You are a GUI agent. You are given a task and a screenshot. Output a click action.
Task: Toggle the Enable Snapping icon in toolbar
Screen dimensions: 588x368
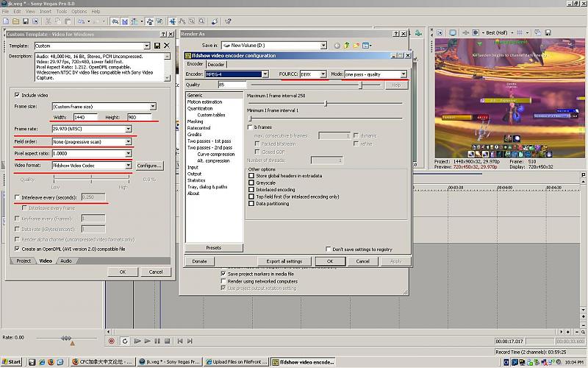(115, 22)
